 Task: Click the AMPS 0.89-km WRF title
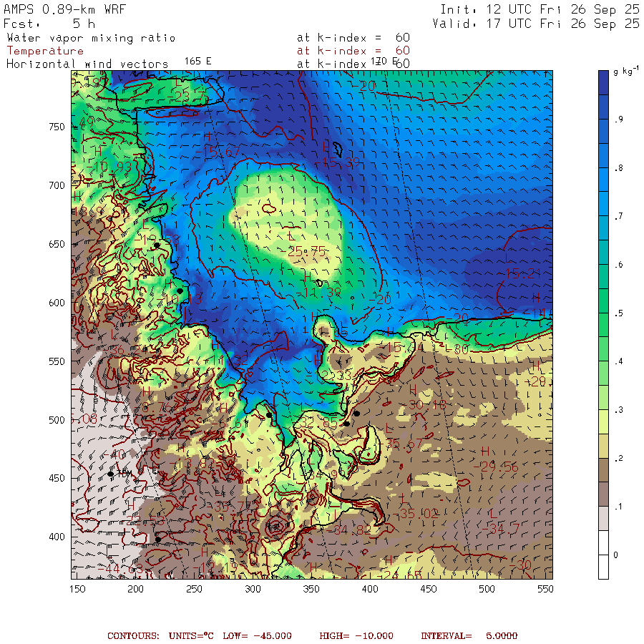64,9
